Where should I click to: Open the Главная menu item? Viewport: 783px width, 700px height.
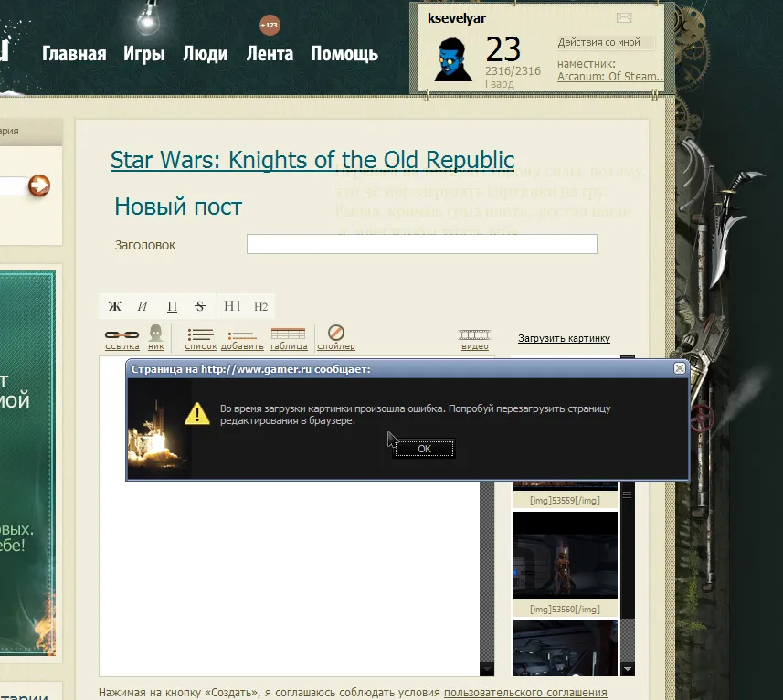[74, 53]
